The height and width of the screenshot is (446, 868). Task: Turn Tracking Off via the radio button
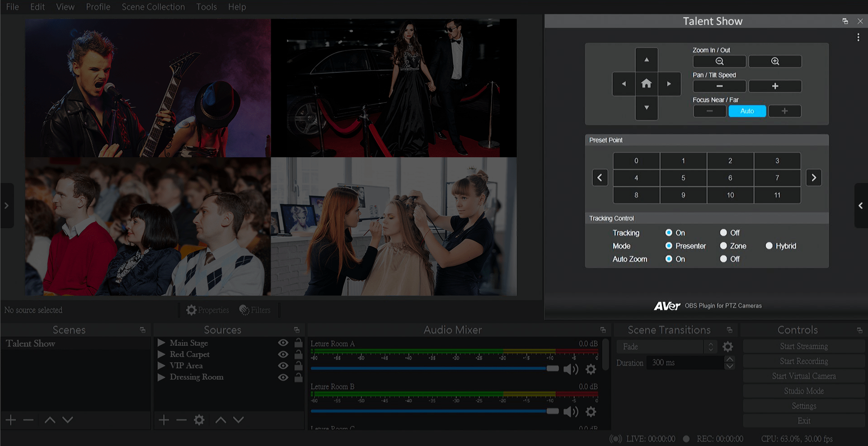tap(723, 233)
